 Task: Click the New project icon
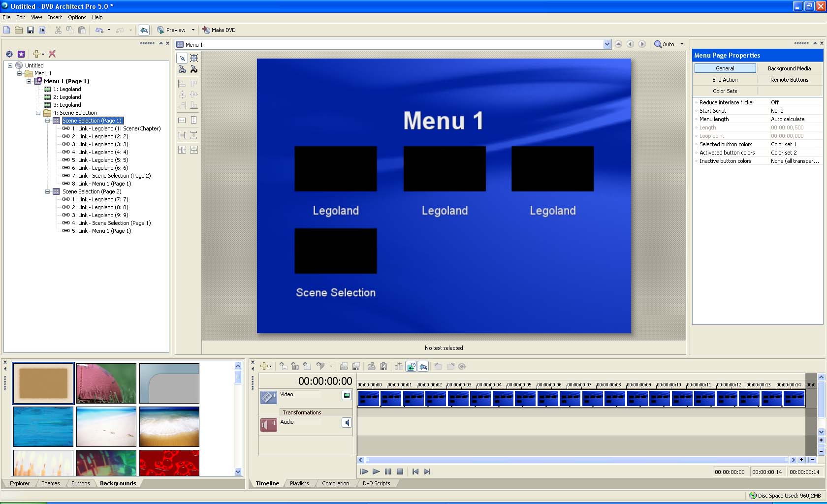[x=6, y=30]
